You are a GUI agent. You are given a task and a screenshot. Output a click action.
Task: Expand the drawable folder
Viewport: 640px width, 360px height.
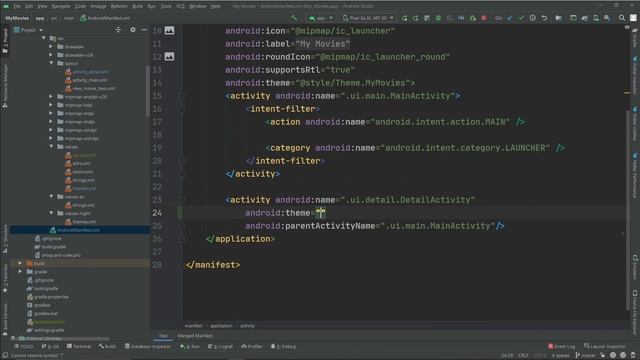pyautogui.click(x=51, y=47)
